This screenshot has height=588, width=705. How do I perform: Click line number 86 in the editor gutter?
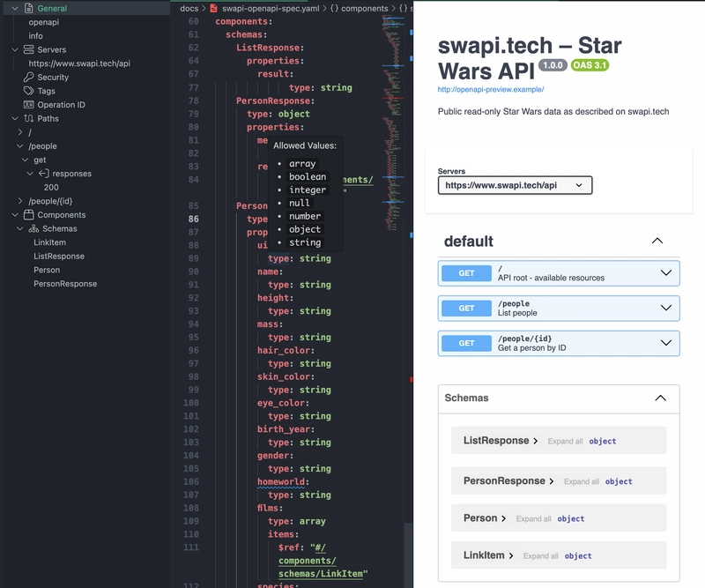(x=193, y=219)
